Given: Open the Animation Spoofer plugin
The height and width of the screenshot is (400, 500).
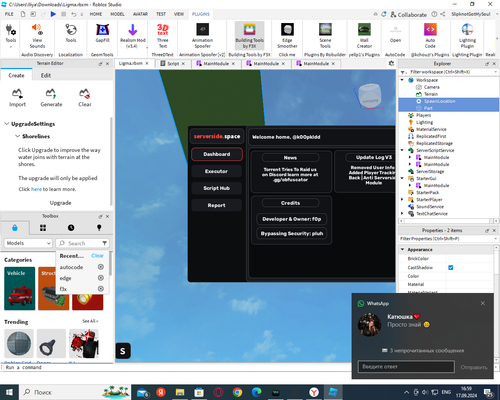Looking at the screenshot, I should pos(202,36).
